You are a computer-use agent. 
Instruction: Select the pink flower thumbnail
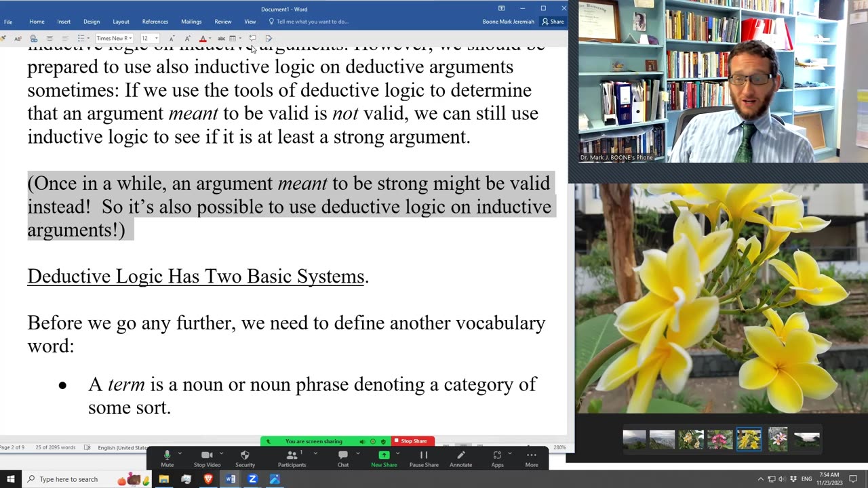tap(720, 439)
